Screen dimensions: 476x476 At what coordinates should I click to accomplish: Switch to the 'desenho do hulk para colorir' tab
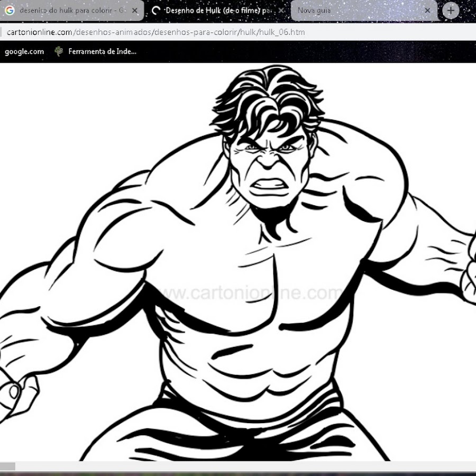71,11
